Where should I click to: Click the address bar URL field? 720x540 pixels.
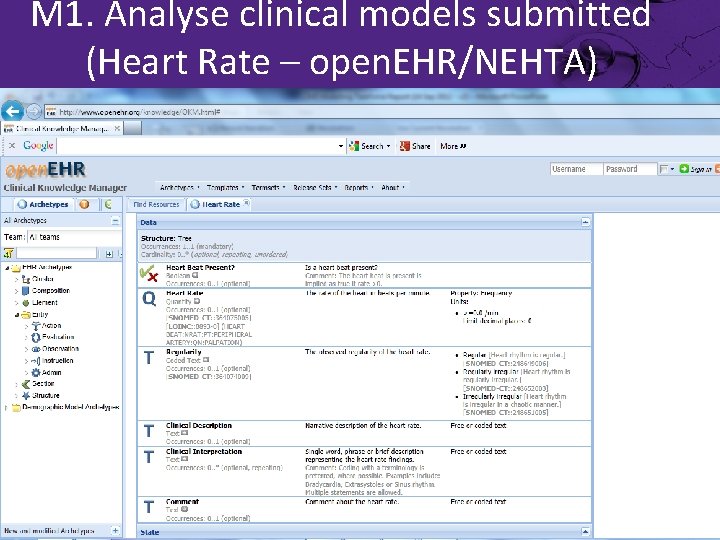[381, 112]
